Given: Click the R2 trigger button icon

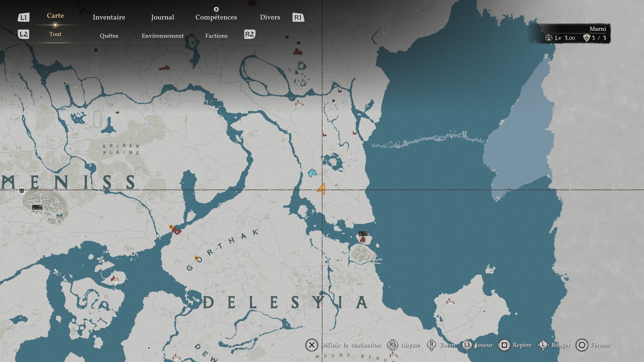Looking at the screenshot, I should [250, 34].
